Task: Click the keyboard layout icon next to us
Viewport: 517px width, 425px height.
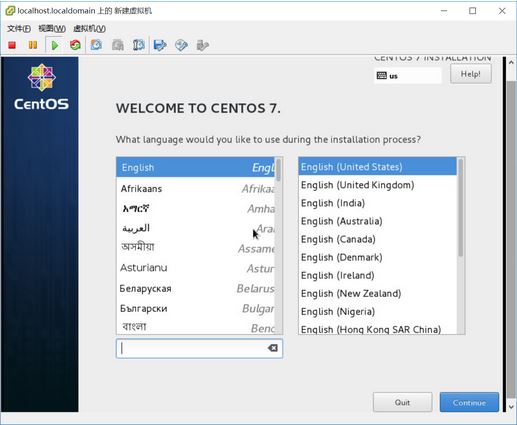Action: click(x=382, y=76)
